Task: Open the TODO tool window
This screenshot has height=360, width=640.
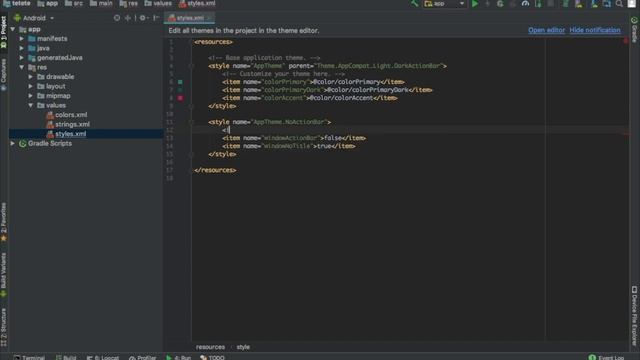Action: pos(212,357)
